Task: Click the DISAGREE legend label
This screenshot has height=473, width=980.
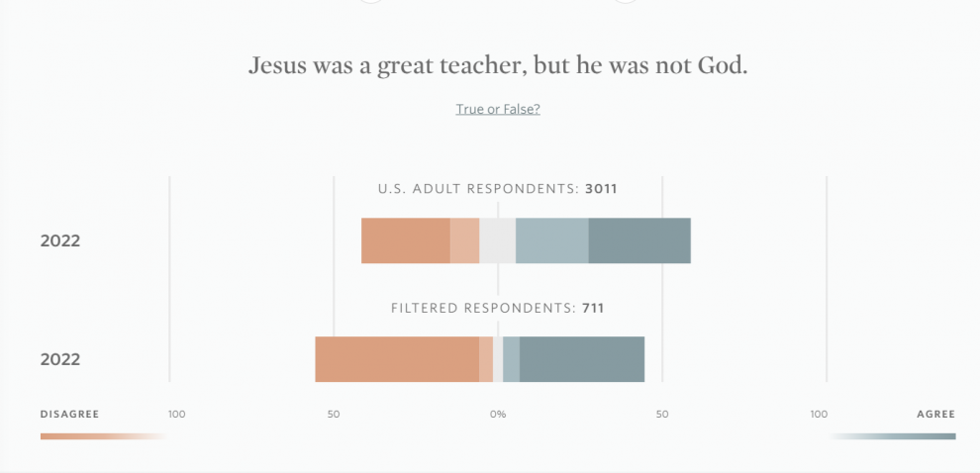Action: [x=69, y=414]
